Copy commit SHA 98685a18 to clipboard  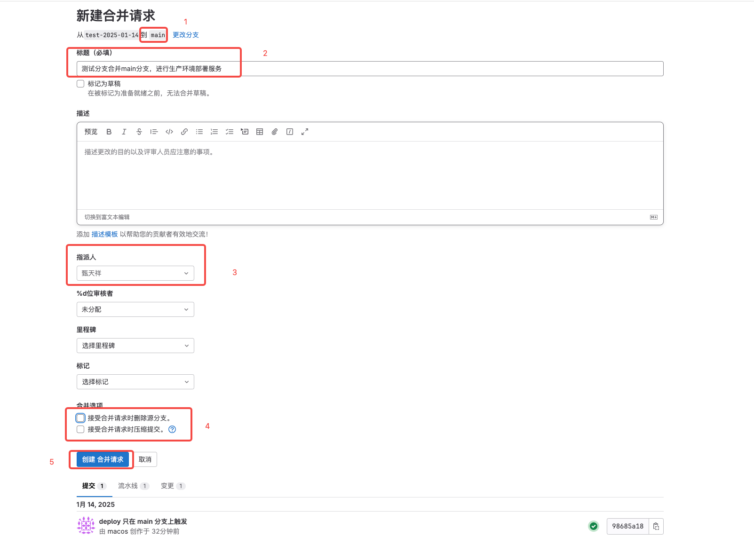(x=656, y=526)
